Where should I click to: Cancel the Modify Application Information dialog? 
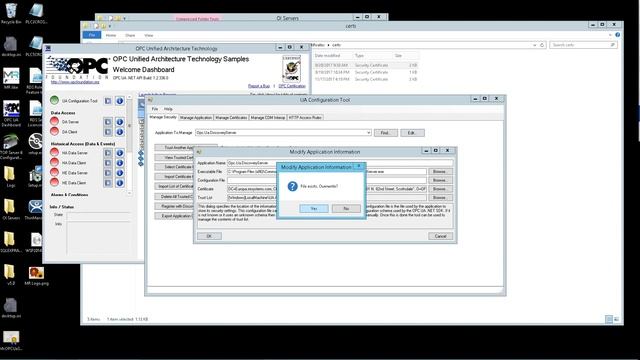click(x=440, y=236)
